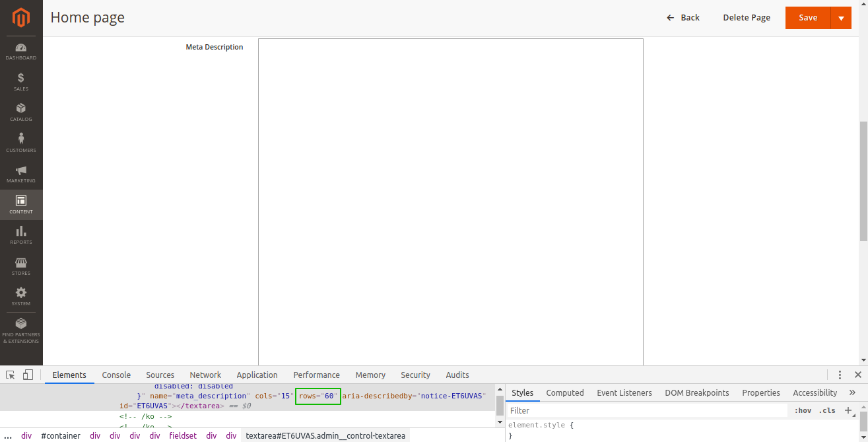Click the Magento logo icon

[21, 18]
